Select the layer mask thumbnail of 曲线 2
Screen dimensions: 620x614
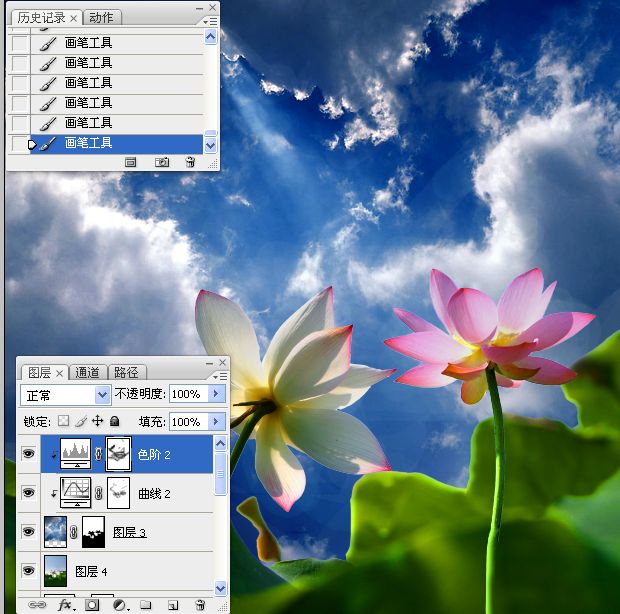(x=118, y=493)
